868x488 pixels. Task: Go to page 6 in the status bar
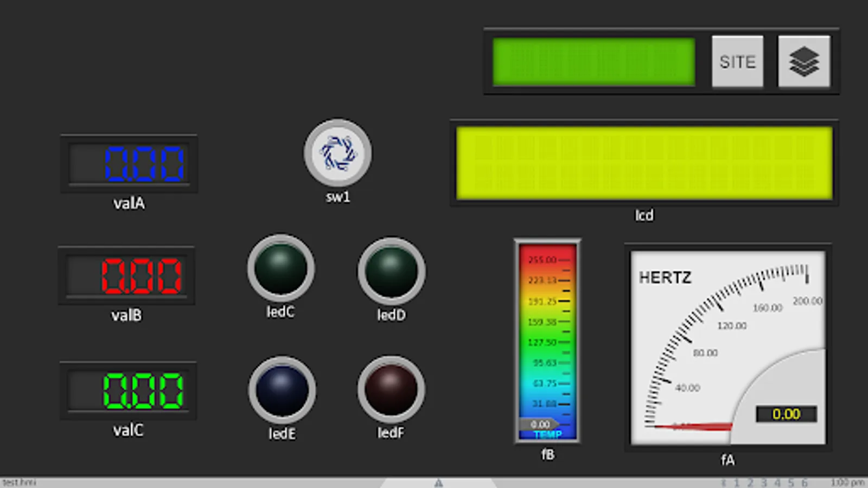click(805, 483)
